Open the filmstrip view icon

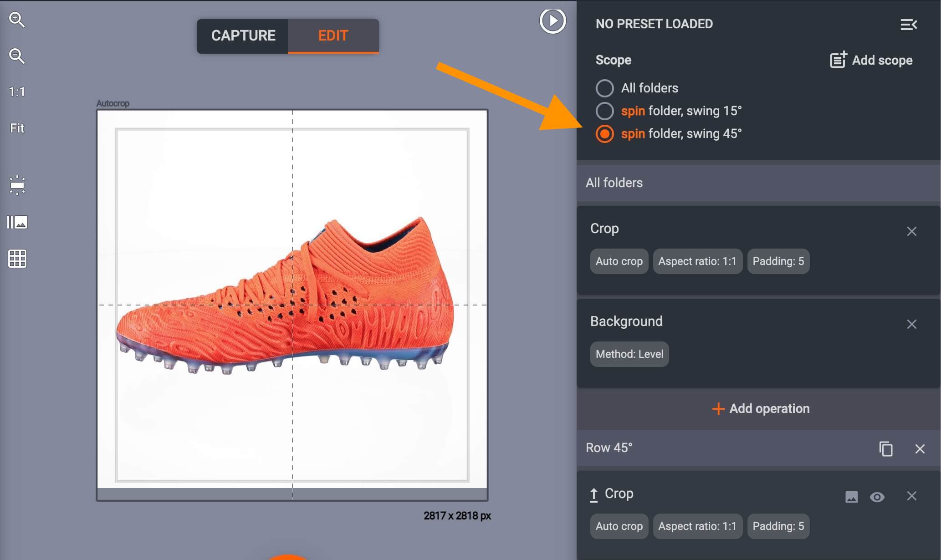[x=17, y=222]
